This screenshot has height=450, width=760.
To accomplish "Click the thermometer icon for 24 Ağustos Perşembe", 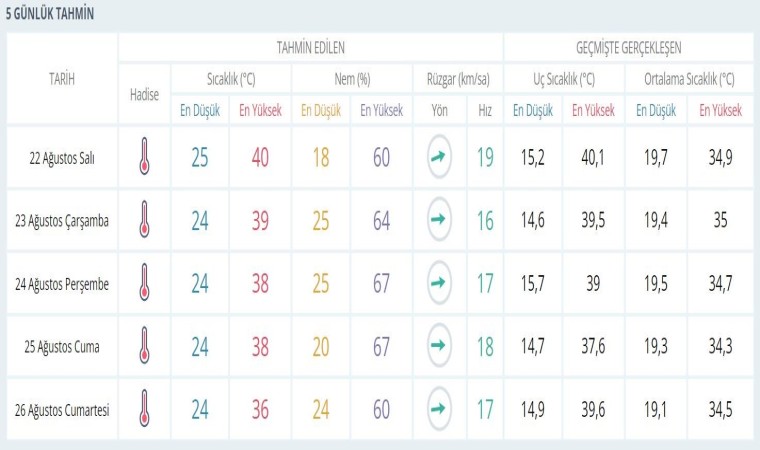I will pyautogui.click(x=144, y=283).
